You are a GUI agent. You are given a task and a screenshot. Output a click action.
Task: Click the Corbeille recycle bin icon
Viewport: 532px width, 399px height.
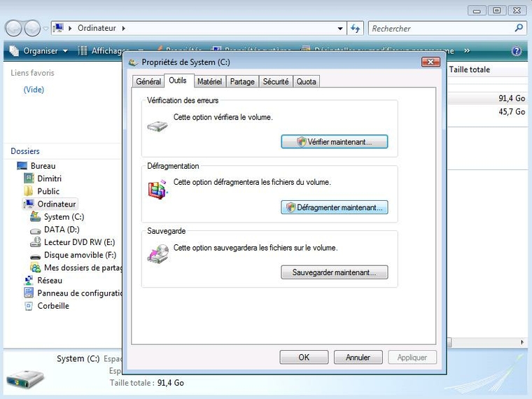click(x=29, y=306)
